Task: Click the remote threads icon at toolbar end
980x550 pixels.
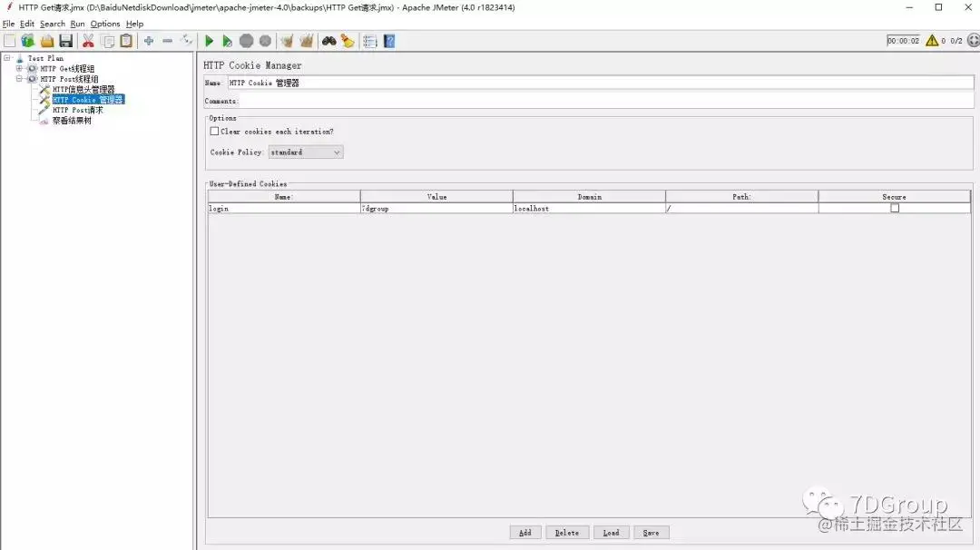Action: click(973, 41)
